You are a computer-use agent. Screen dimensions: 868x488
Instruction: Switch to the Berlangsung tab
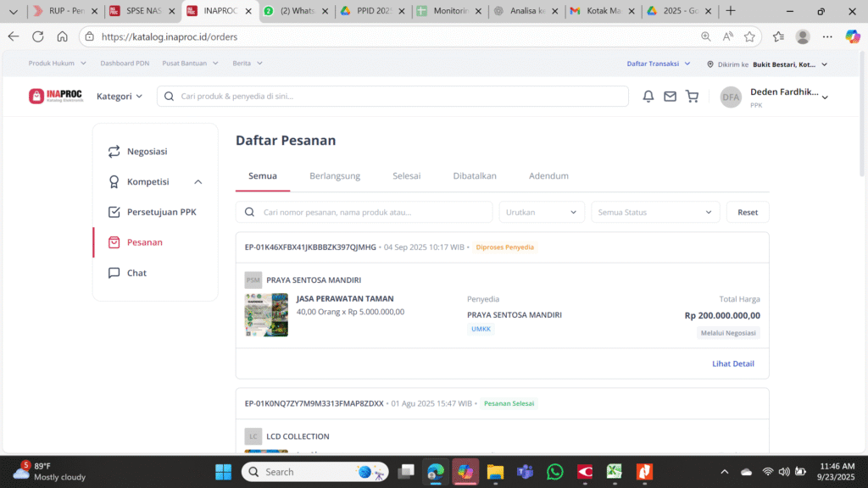point(335,176)
